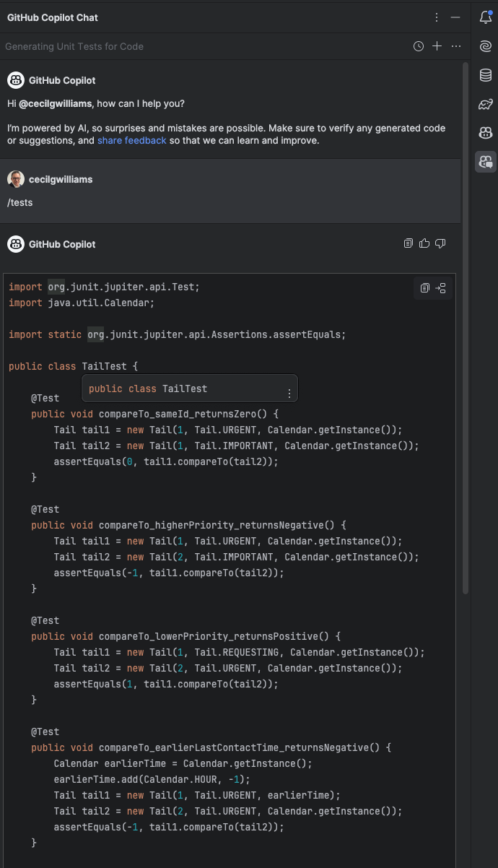Open the share feedback link
The width and height of the screenshot is (498, 868).
coord(132,140)
